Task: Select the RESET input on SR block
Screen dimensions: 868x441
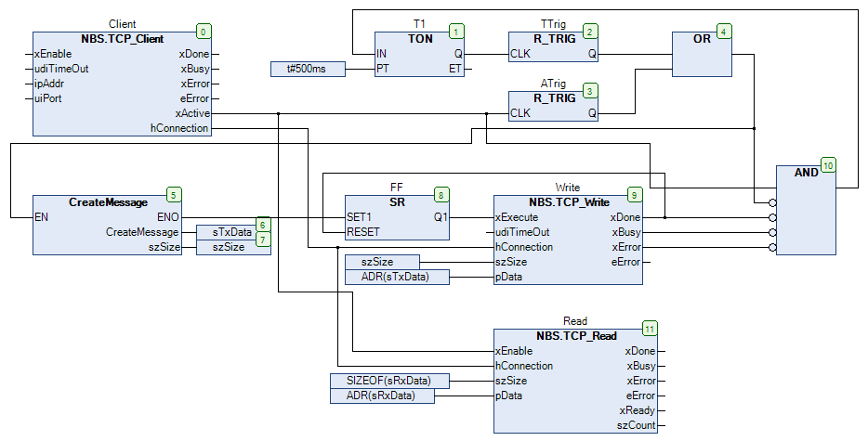Action: 364,232
